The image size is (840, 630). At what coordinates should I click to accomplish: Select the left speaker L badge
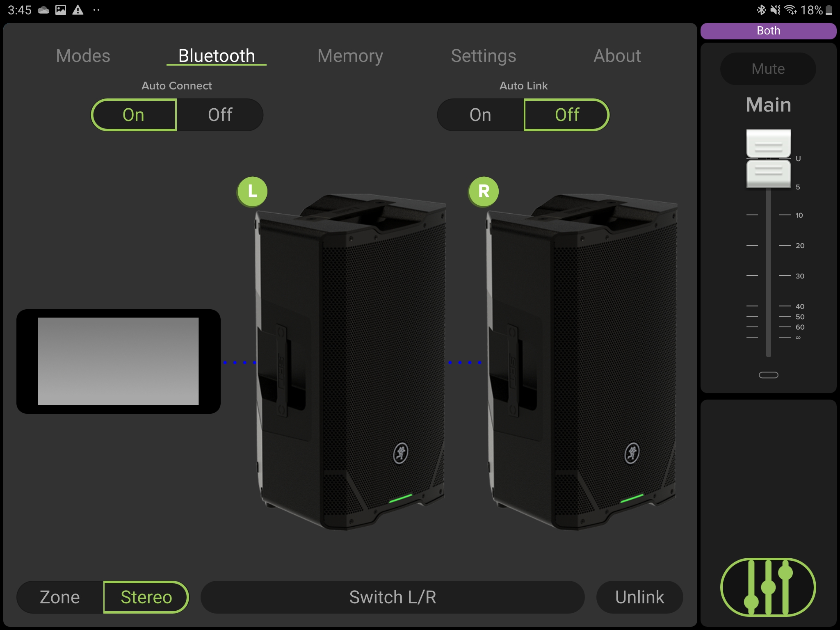tap(252, 192)
